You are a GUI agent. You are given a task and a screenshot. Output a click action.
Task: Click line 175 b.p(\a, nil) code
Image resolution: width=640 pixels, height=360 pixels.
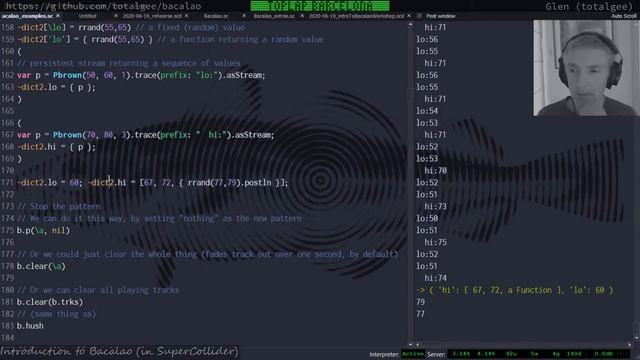click(x=43, y=230)
